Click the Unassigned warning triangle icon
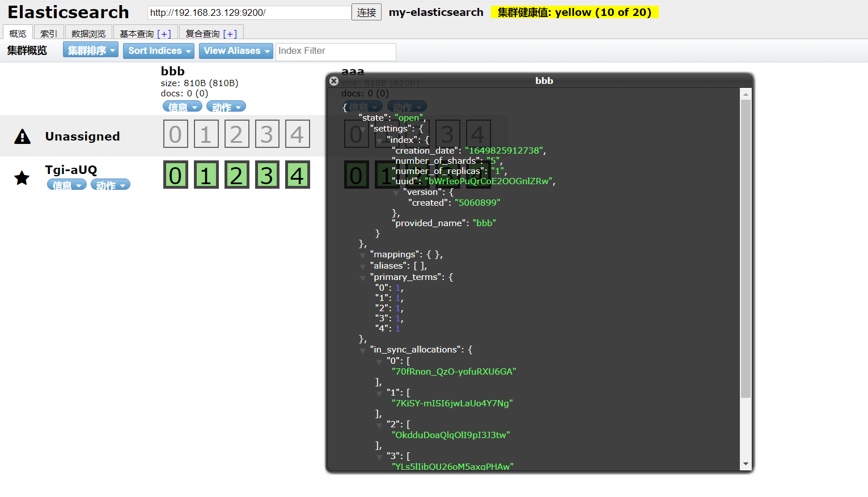Image resolution: width=868 pixels, height=497 pixels. pyautogui.click(x=22, y=137)
